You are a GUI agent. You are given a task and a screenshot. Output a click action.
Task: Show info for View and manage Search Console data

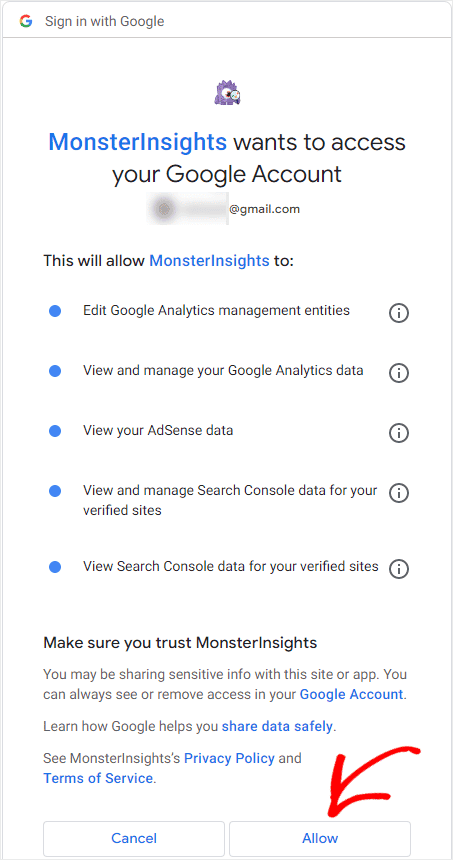pos(399,493)
